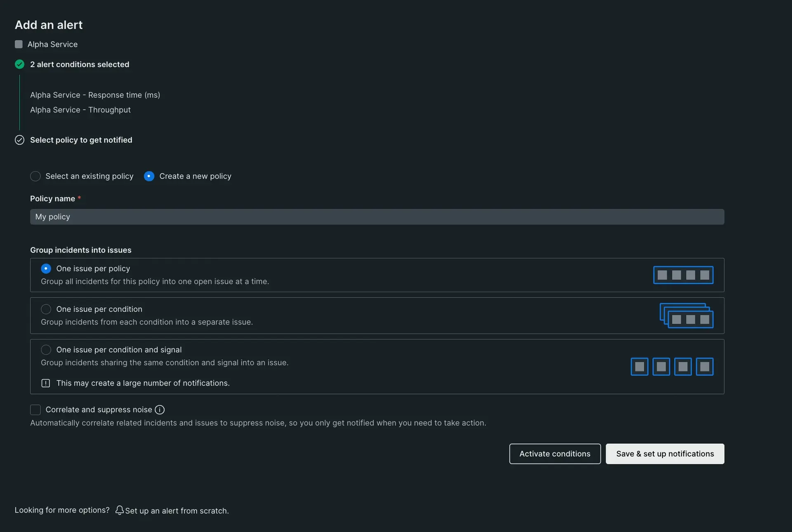Image resolution: width=792 pixels, height=532 pixels.
Task: Select One issue per policy option
Action: [x=46, y=268]
